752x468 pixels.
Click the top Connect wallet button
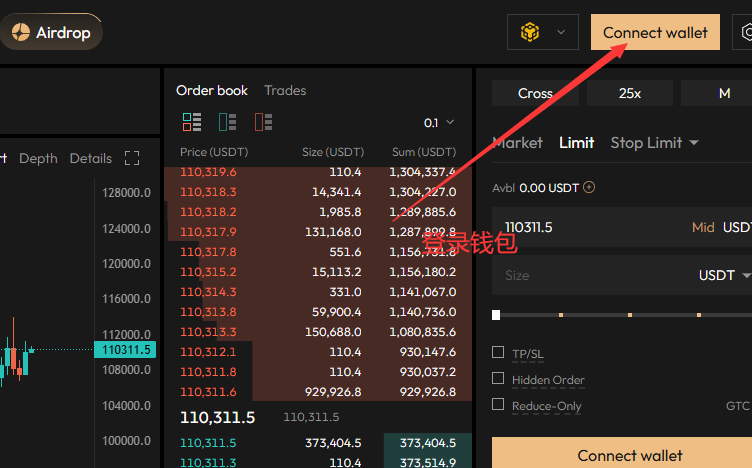pyautogui.click(x=655, y=32)
